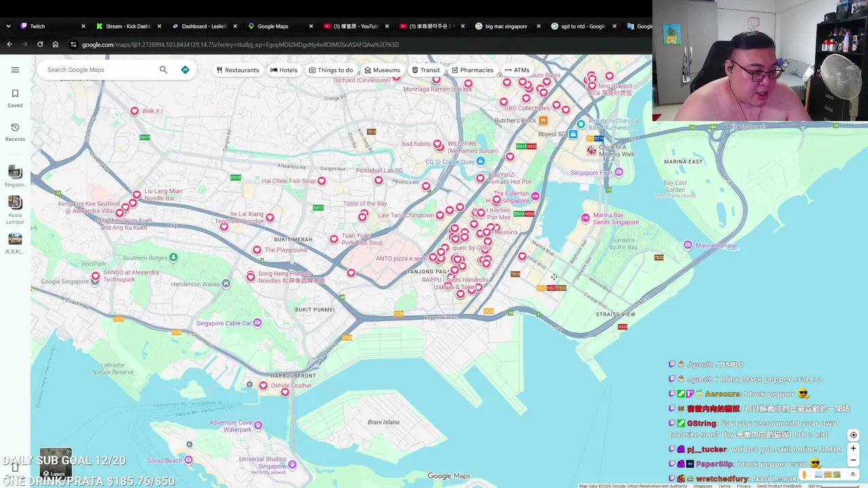The image size is (868, 488).
Task: Click the Pickleball Lab SG pin
Action: point(378,180)
